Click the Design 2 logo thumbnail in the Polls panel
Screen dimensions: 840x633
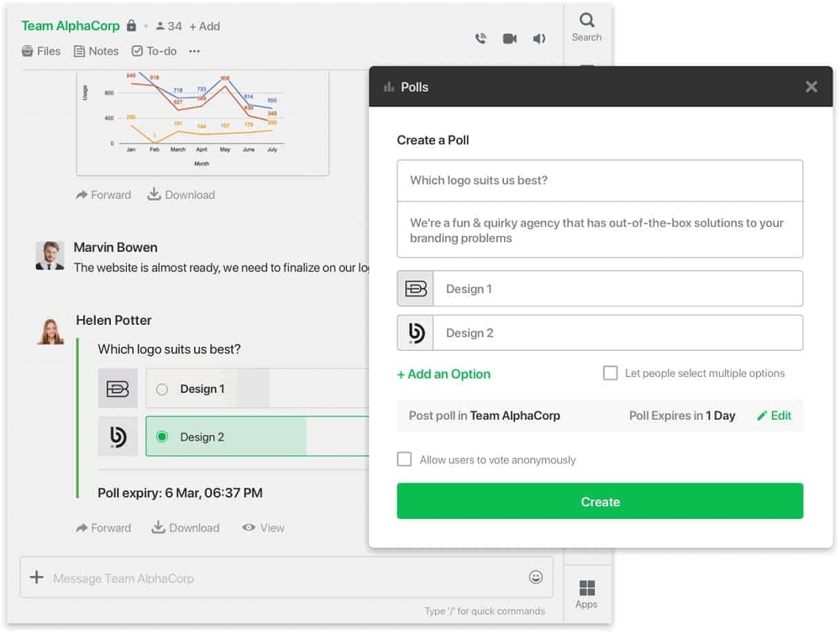pos(416,333)
